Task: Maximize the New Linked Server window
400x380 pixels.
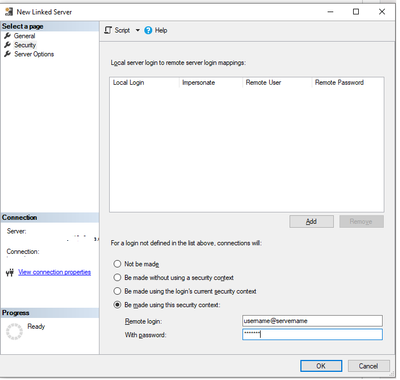Action: click(356, 12)
